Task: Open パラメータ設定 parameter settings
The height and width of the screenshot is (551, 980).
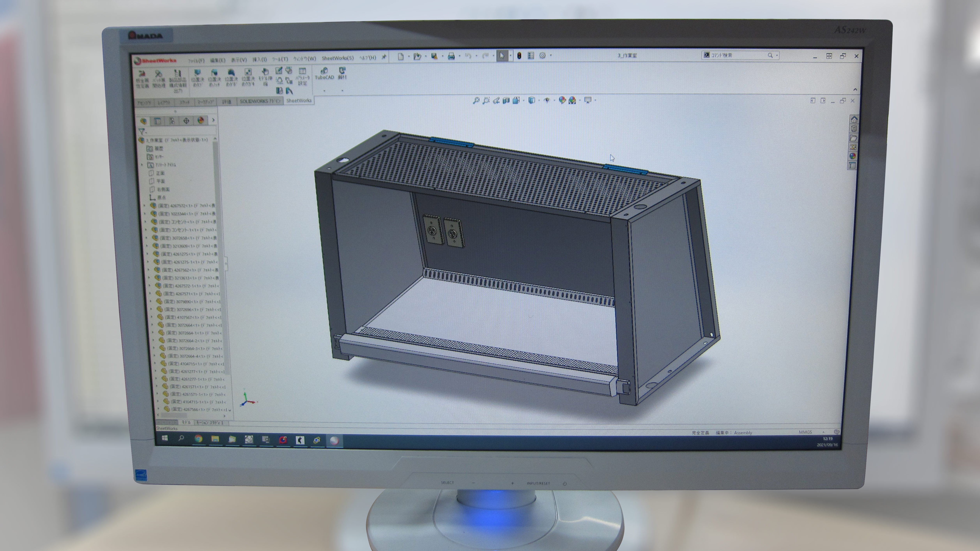Action: 302,77
